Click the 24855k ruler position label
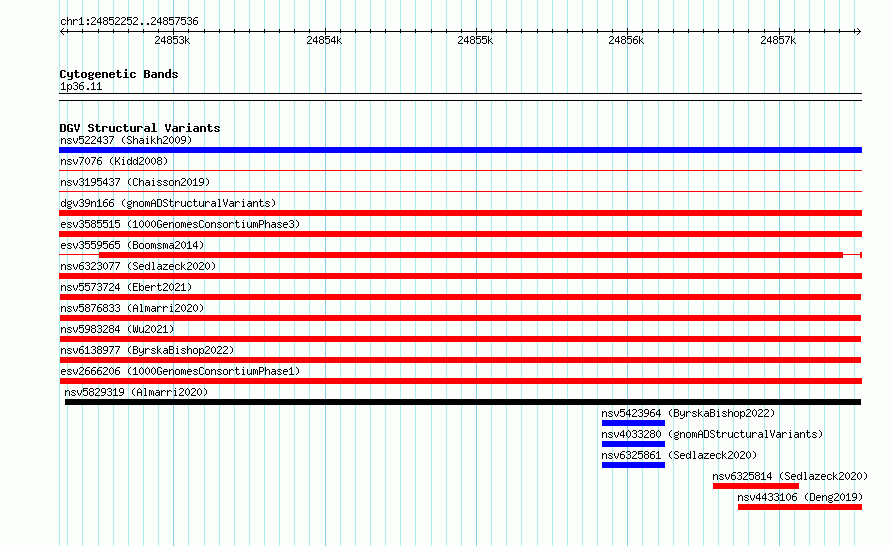Viewport: 890px width, 546px height. (475, 40)
